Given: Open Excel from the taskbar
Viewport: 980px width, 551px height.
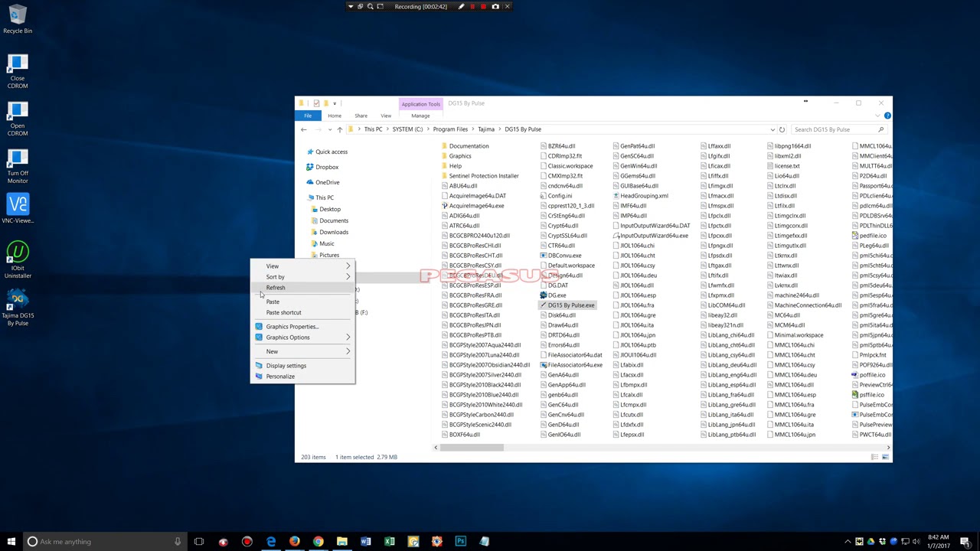Looking at the screenshot, I should [x=390, y=542].
